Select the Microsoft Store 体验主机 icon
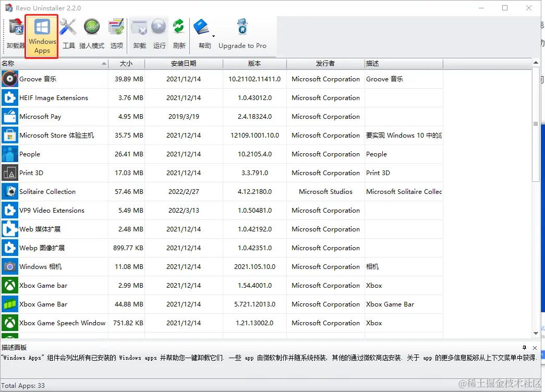 click(x=10, y=135)
